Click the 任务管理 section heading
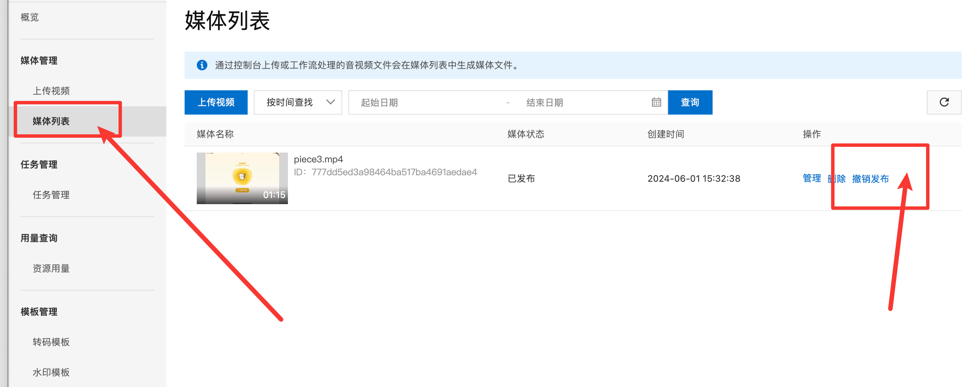The height and width of the screenshot is (387, 980). point(39,165)
